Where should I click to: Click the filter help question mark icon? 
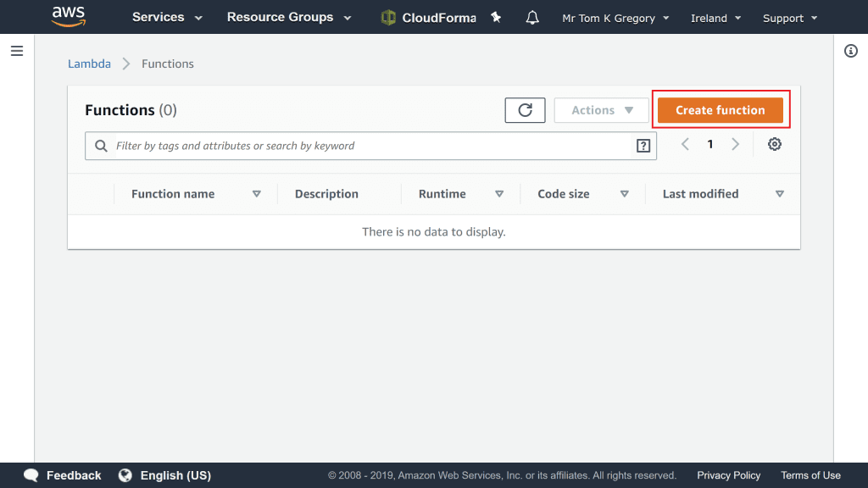click(643, 146)
